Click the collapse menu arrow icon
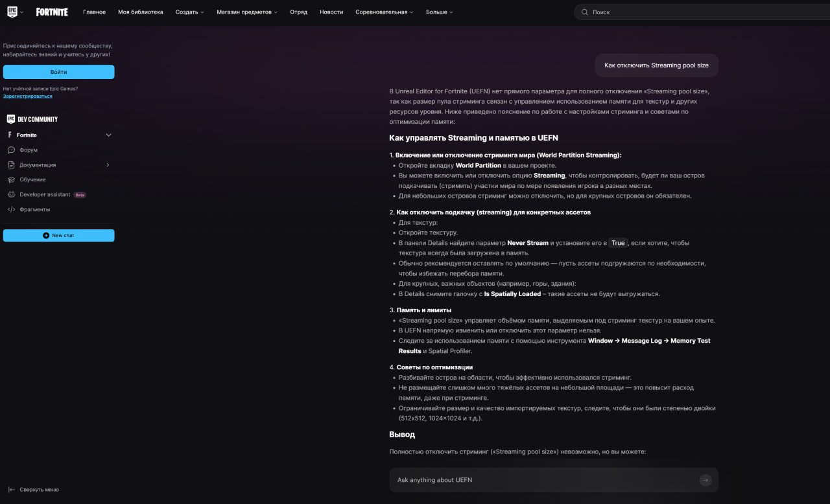Viewport: 830px width, 504px height. [11, 490]
